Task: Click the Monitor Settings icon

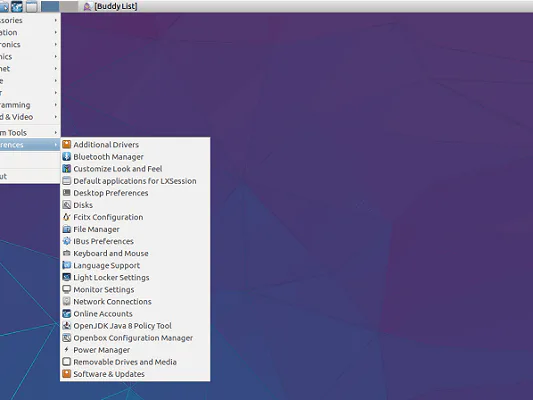Action: 67,289
